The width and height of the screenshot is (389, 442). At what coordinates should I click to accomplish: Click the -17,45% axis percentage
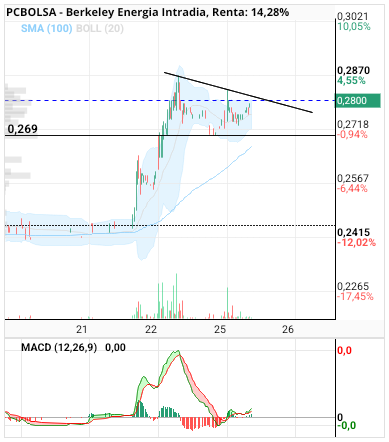[355, 296]
